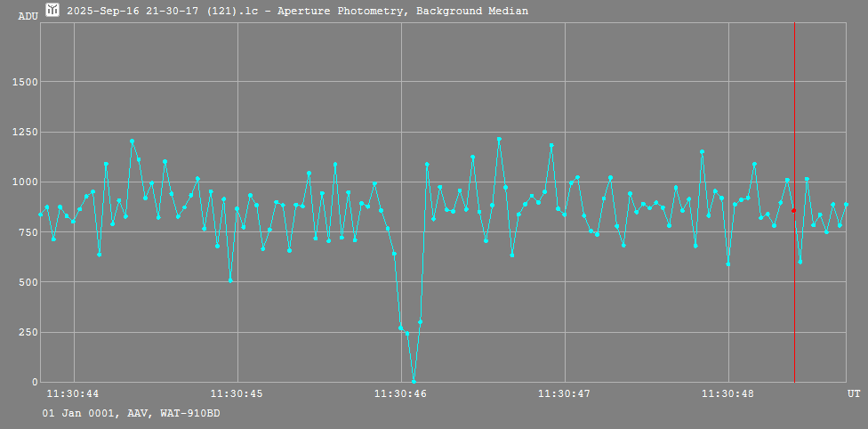Click the light curve file icon in title
The height and width of the screenshot is (429, 868).
pyautogui.click(x=52, y=11)
